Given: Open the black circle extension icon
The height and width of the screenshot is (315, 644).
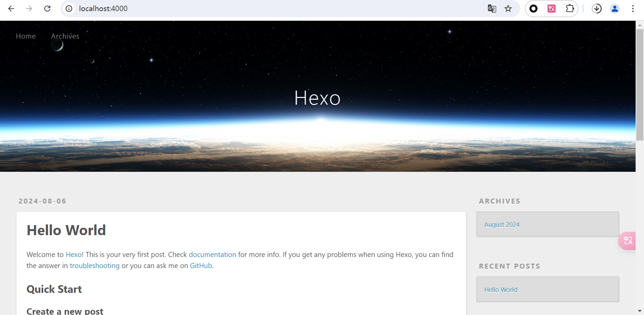Looking at the screenshot, I should (x=533, y=9).
